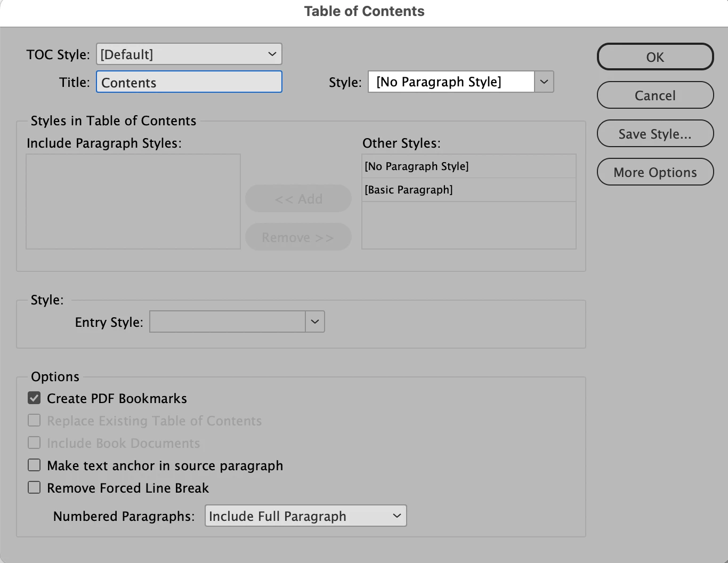Click the Title text field

click(189, 83)
